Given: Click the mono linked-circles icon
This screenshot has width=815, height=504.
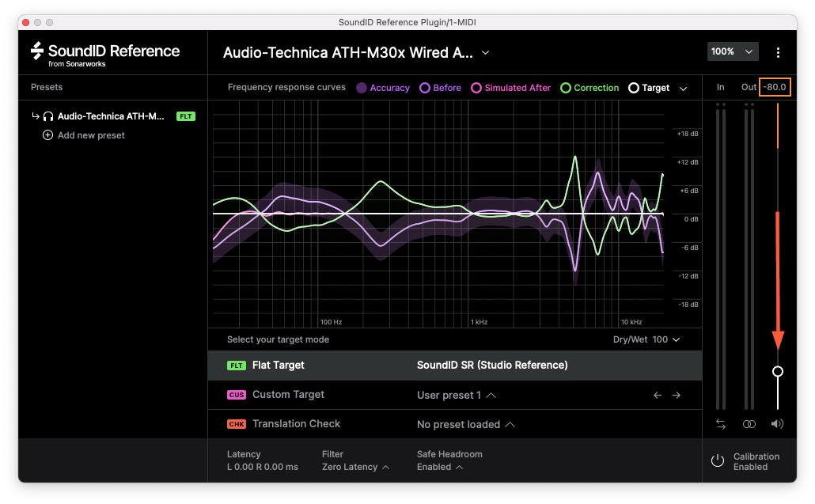Looking at the screenshot, I should [749, 424].
